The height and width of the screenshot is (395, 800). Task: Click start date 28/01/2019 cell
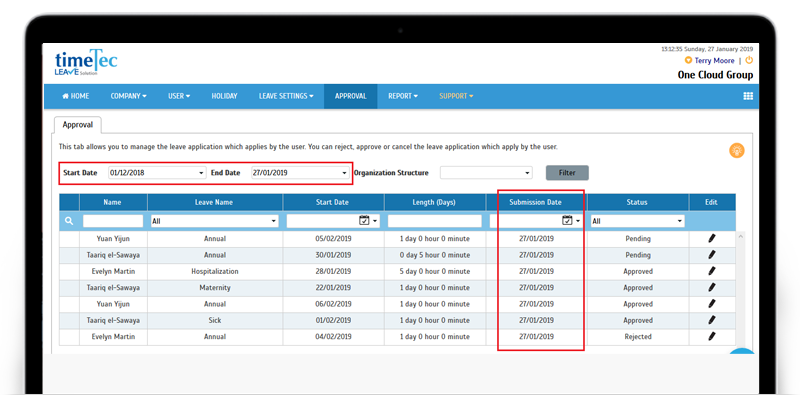[333, 271]
